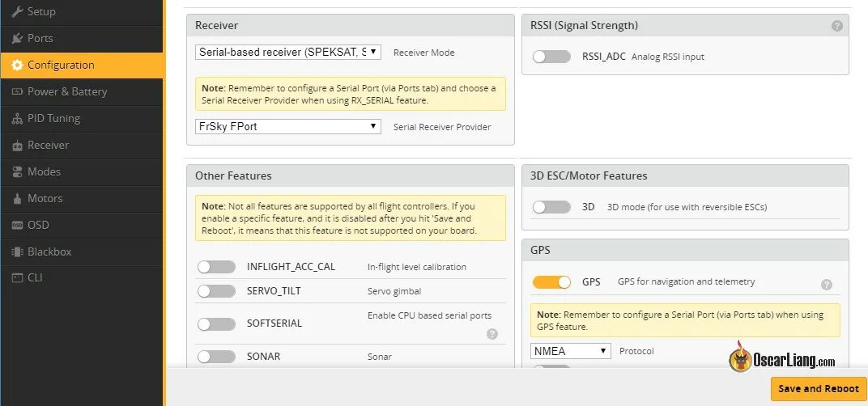This screenshot has height=406, width=868.
Task: Click the Blackbox icon in sidebar
Action: [x=17, y=252]
